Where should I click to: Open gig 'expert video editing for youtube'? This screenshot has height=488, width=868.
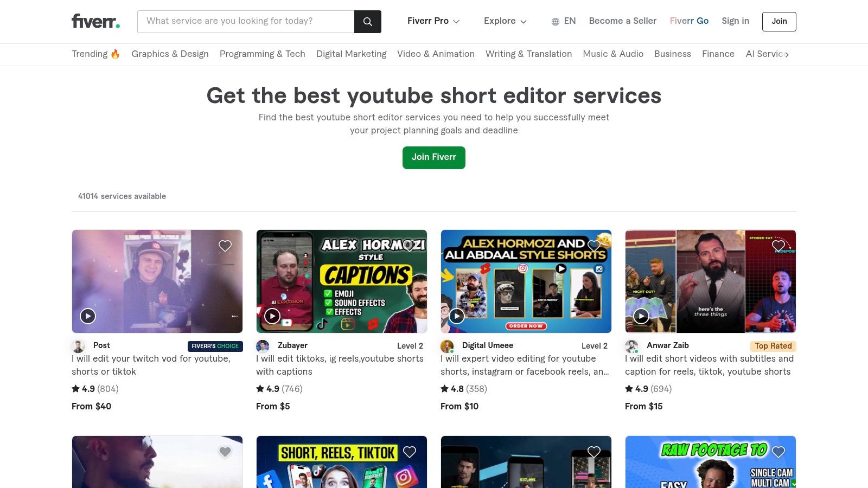point(525,365)
